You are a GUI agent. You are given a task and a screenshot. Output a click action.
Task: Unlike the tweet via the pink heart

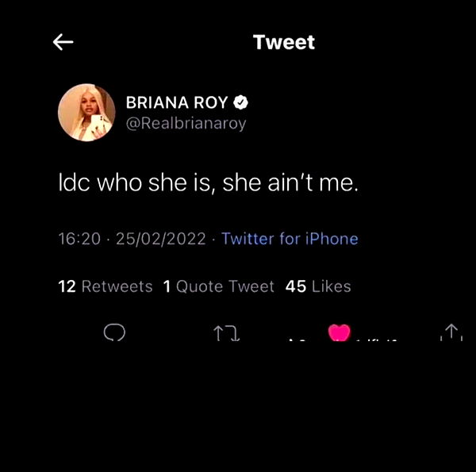point(340,332)
